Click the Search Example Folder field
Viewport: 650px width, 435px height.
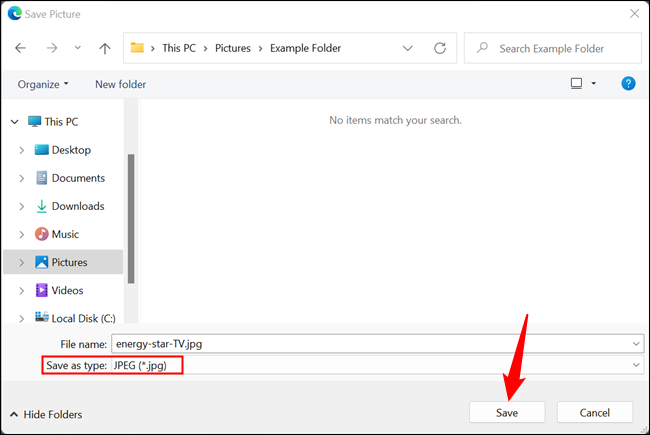553,48
